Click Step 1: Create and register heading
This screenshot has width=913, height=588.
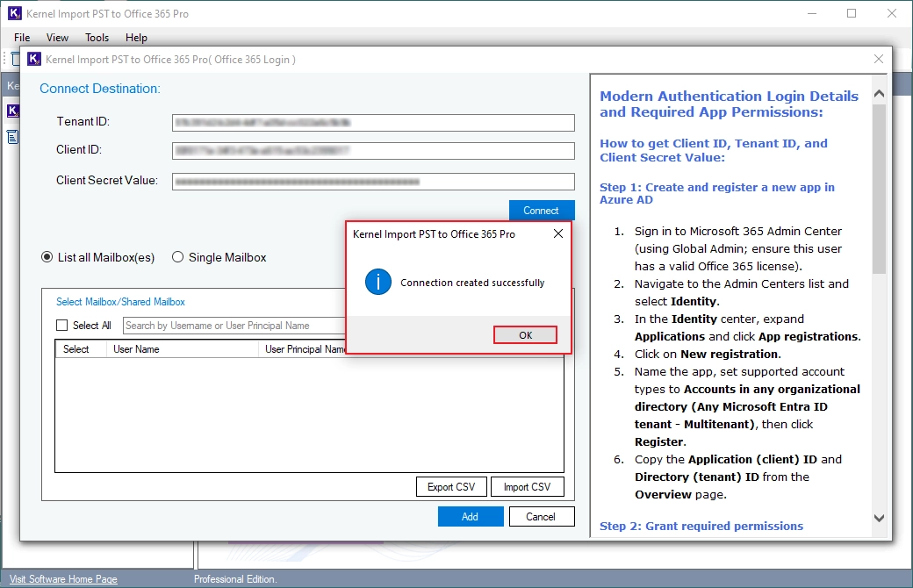coord(716,193)
